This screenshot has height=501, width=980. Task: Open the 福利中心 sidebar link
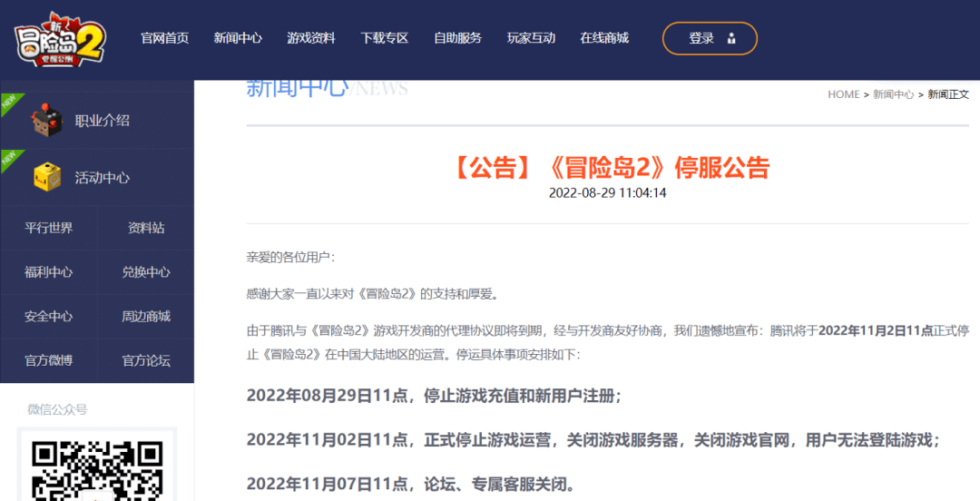49,272
